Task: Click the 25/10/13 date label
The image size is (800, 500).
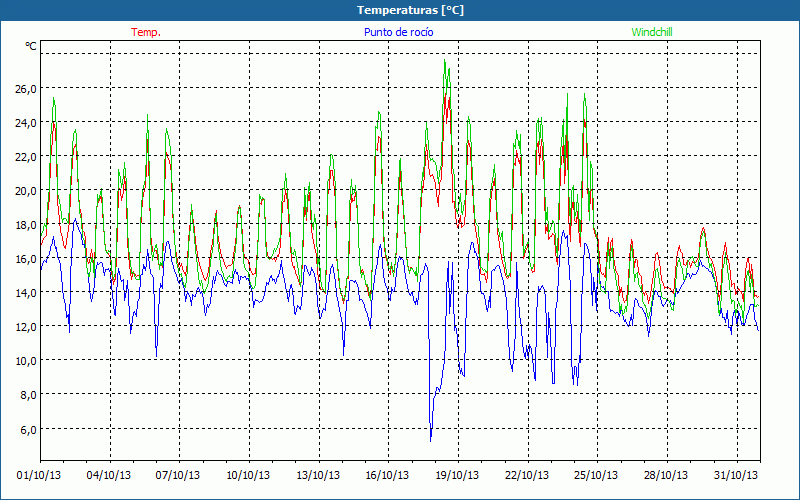Action: coord(596,476)
